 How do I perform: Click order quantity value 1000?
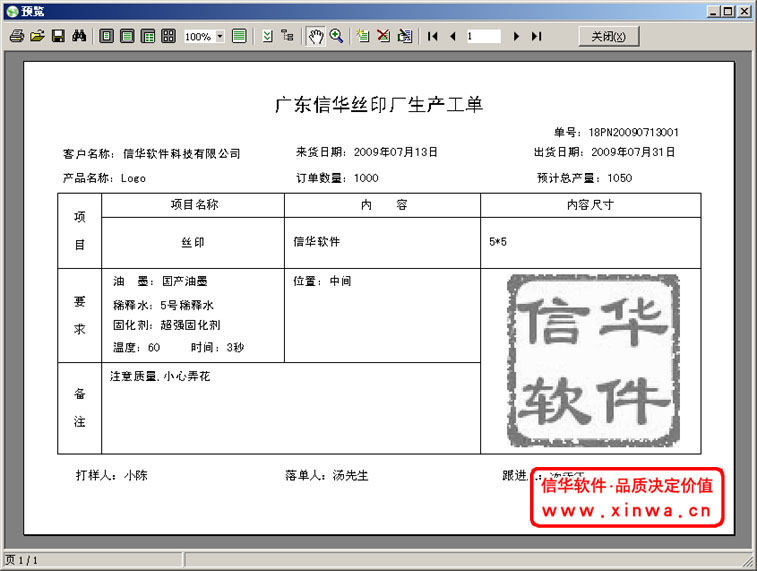366,178
